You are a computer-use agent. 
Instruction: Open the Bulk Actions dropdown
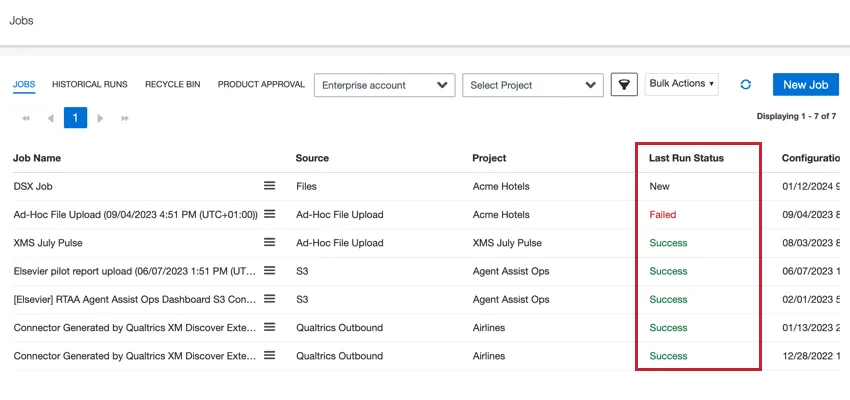pyautogui.click(x=683, y=84)
